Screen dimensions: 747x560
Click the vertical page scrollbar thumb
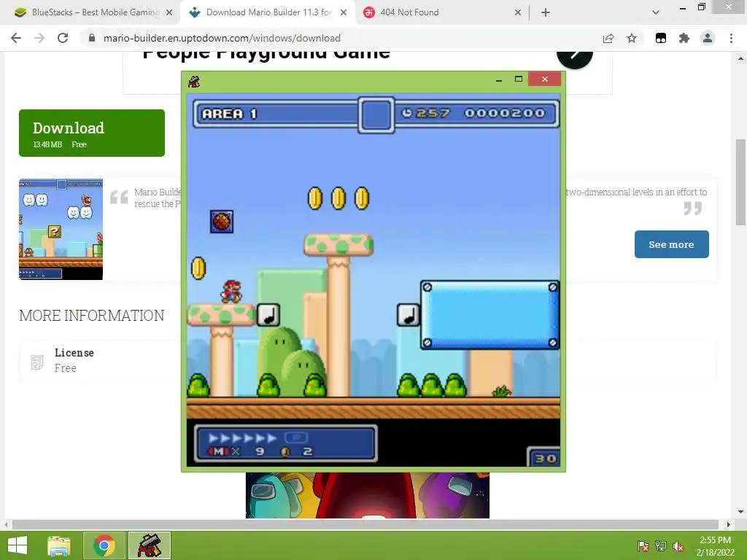pos(740,182)
